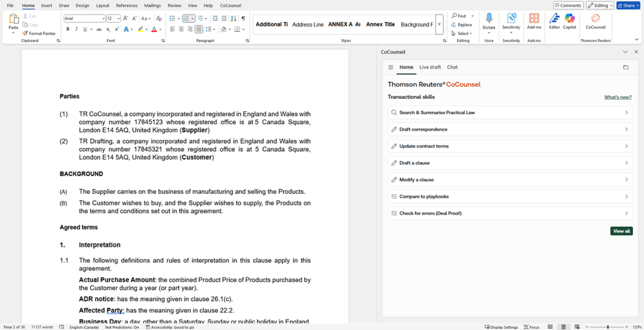Toggle show paragraph marks
The image size is (644, 330).
click(x=243, y=19)
